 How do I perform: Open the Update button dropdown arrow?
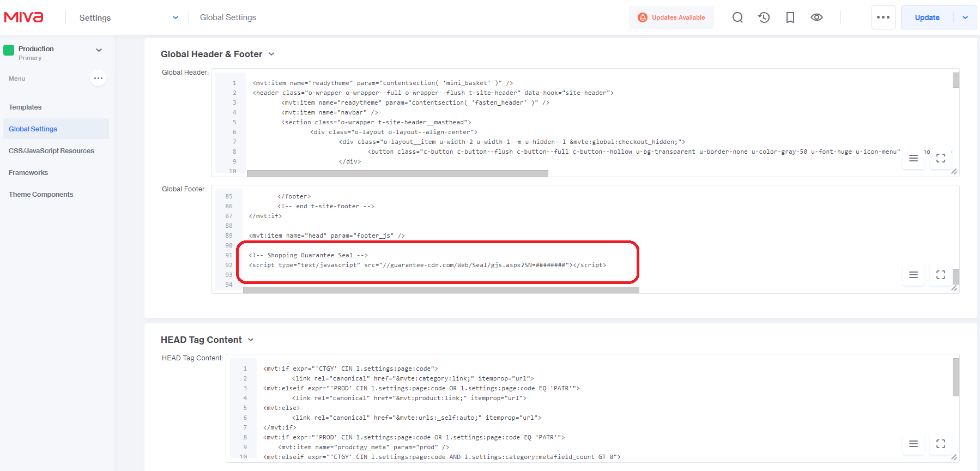[x=965, y=17]
